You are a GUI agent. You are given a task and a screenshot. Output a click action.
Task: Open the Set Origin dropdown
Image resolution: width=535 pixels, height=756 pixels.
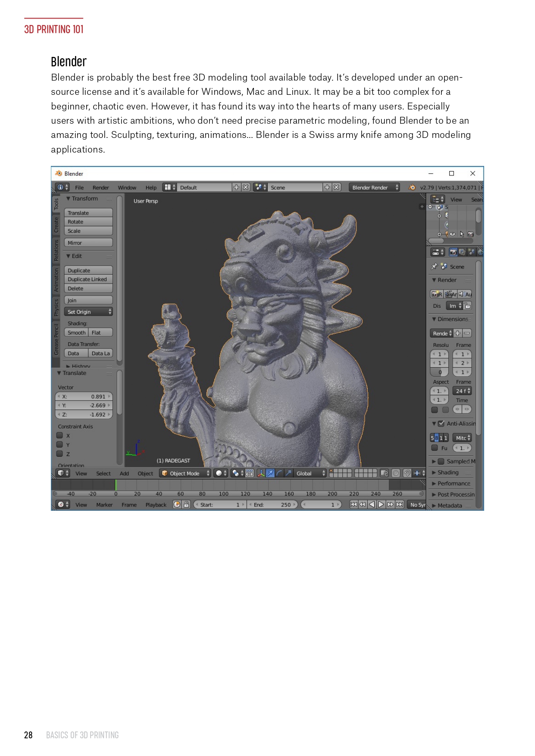point(88,312)
